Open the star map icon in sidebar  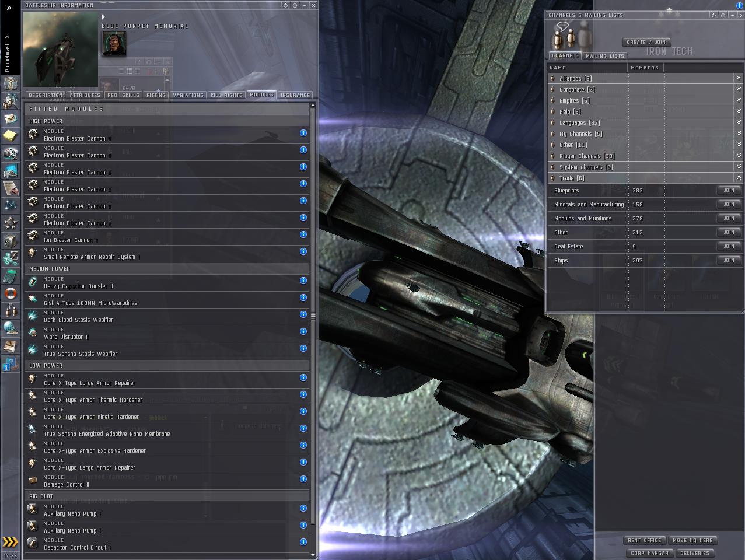(x=10, y=205)
